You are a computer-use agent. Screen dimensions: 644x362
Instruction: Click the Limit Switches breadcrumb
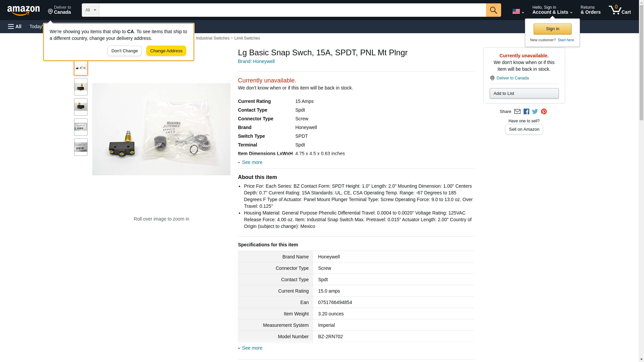pyautogui.click(x=247, y=38)
